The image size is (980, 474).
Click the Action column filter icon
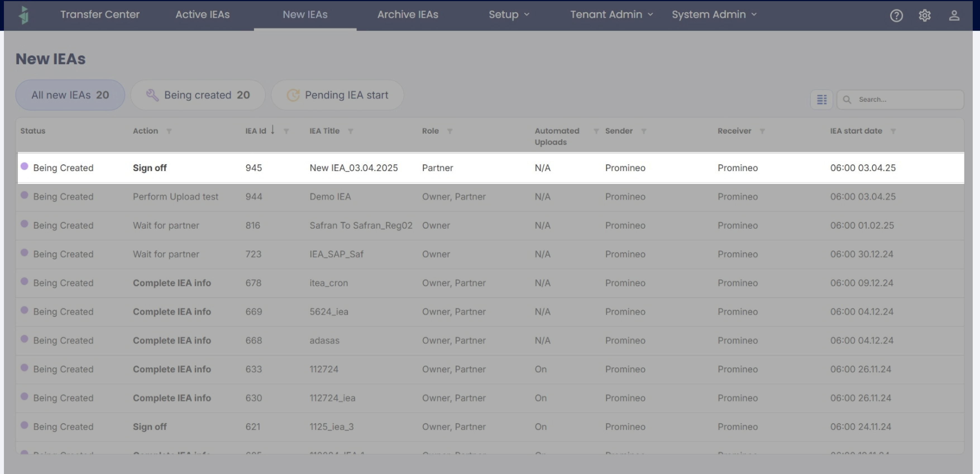pyautogui.click(x=169, y=131)
